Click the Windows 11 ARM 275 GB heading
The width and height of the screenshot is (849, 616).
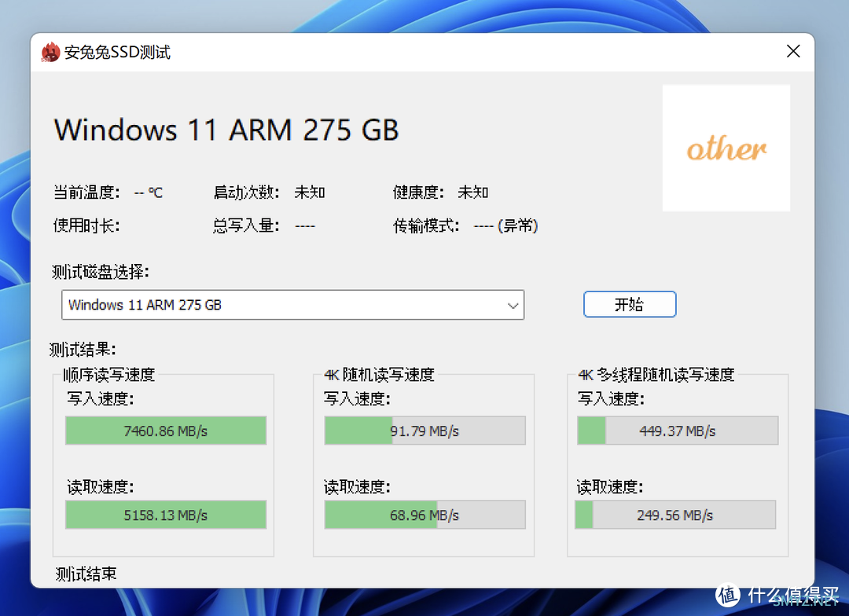227,130
